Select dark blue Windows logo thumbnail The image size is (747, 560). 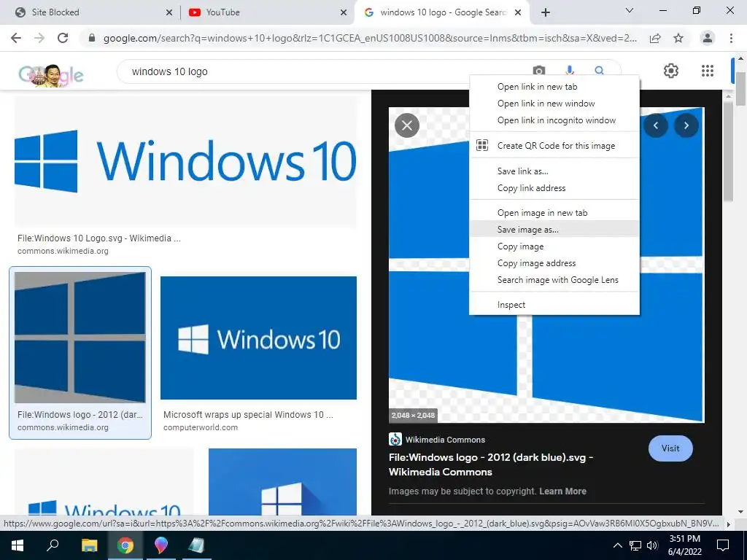coord(80,338)
